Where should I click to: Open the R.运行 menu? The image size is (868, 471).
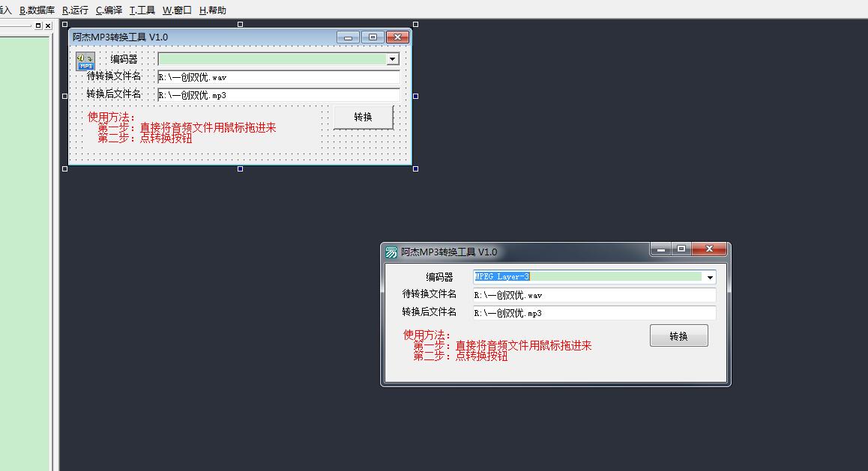click(x=75, y=10)
